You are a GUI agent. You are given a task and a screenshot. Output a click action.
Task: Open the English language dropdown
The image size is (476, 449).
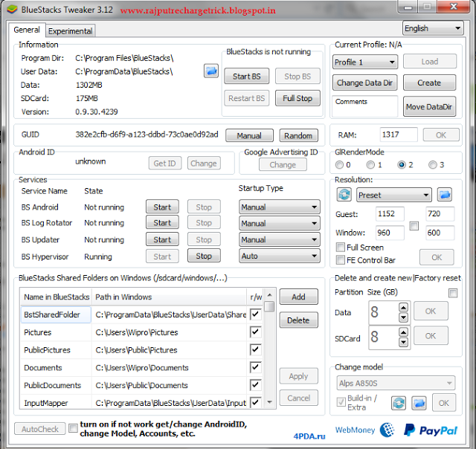[x=433, y=28]
